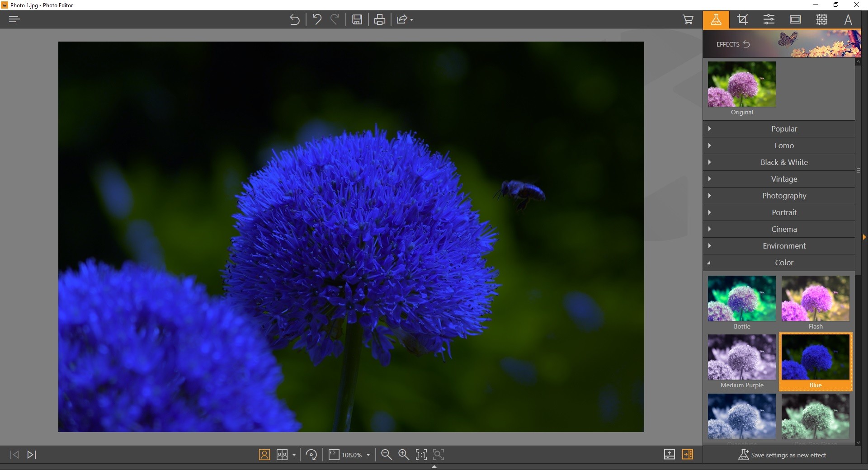Rotate the photo with rotate icon
The width and height of the screenshot is (868, 470).
click(311, 455)
